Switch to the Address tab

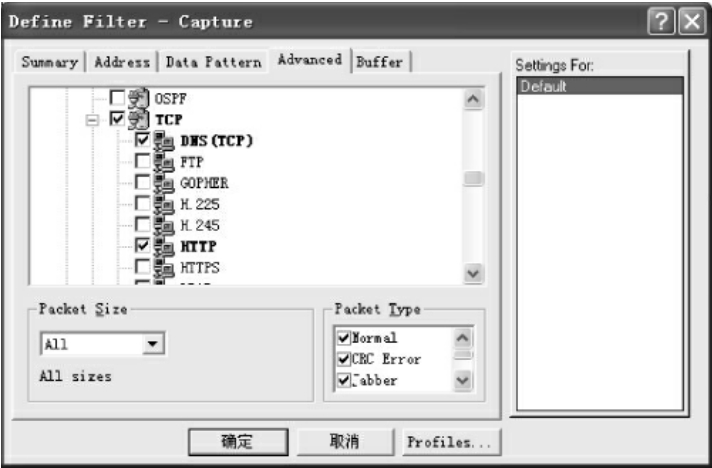(122, 62)
